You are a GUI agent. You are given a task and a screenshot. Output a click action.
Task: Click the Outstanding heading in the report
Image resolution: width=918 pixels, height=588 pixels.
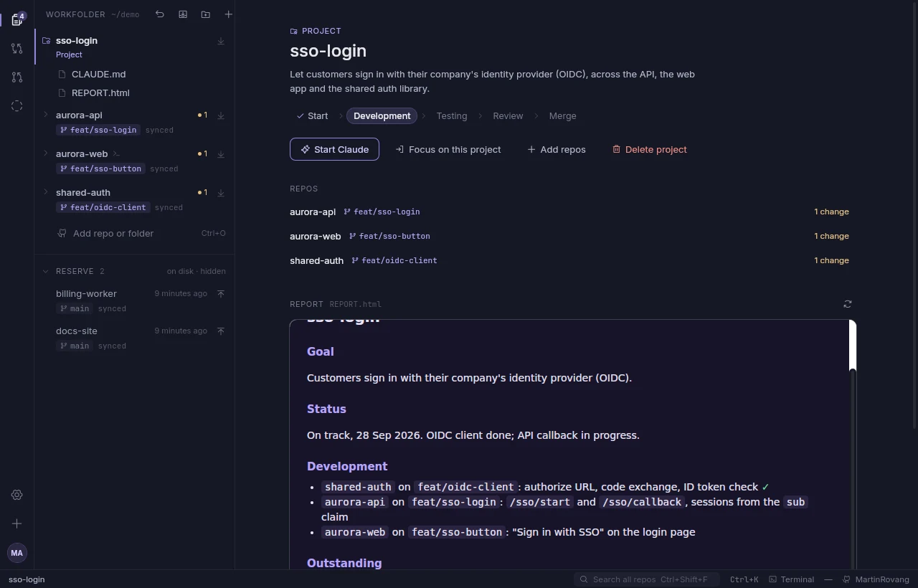pyautogui.click(x=344, y=563)
